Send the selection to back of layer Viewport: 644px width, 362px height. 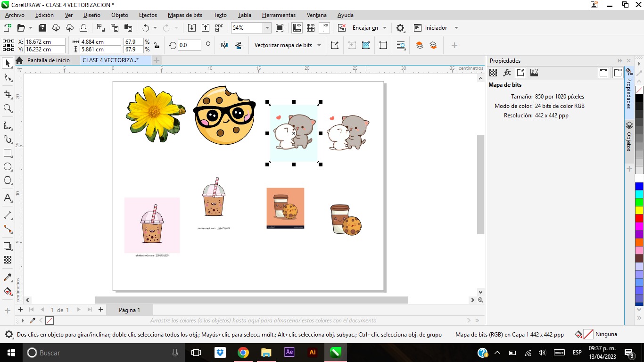pyautogui.click(x=433, y=45)
